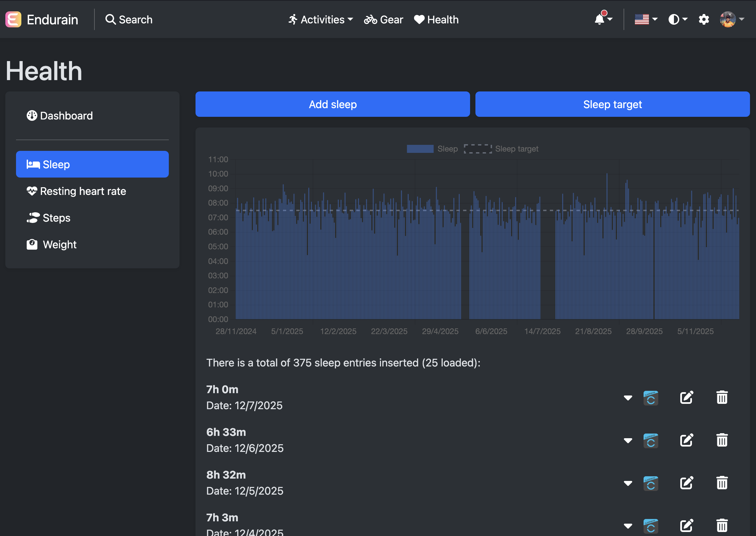
Task: Click Garmin icon on 12/5/2025 entry
Action: pos(651,483)
